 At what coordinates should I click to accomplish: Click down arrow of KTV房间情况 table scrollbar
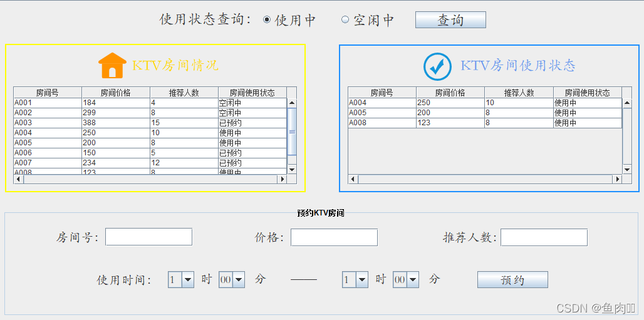(292, 169)
